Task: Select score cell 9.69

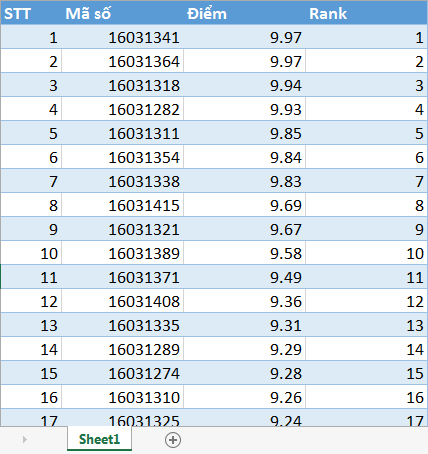Action: [244, 205]
